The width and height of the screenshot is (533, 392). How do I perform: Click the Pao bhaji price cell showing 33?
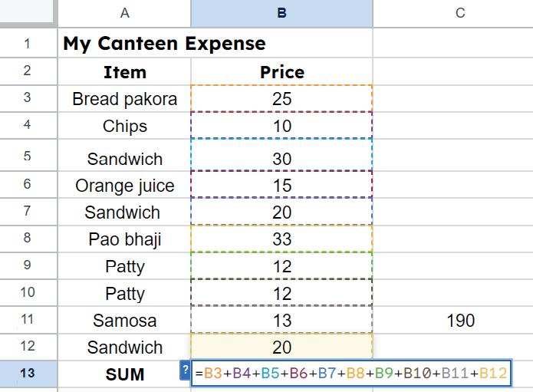pos(281,239)
